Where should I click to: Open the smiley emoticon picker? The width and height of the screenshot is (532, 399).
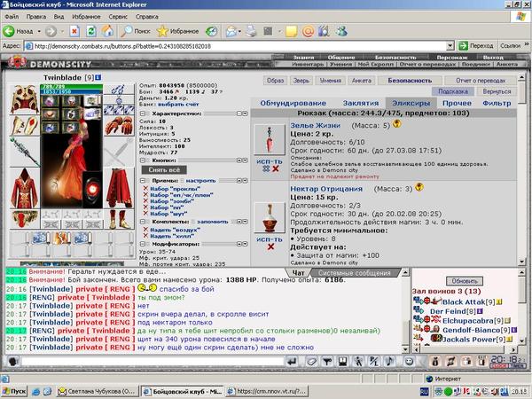(409, 362)
